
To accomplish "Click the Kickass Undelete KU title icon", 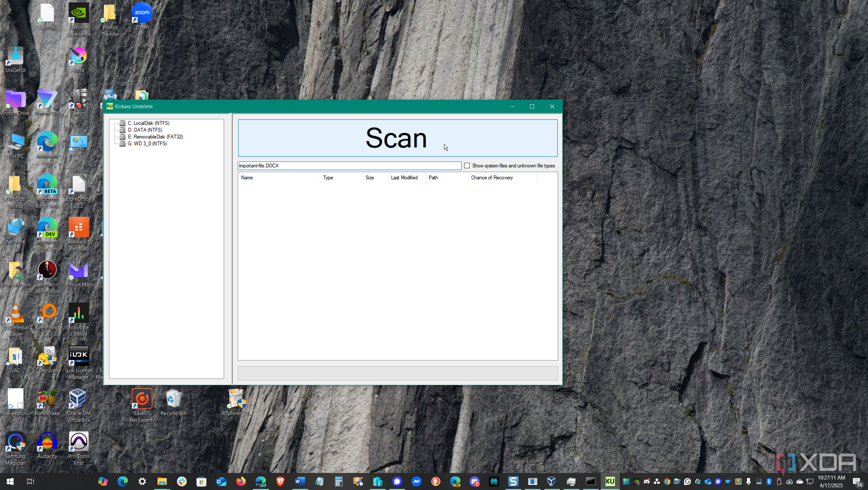I will pos(109,106).
